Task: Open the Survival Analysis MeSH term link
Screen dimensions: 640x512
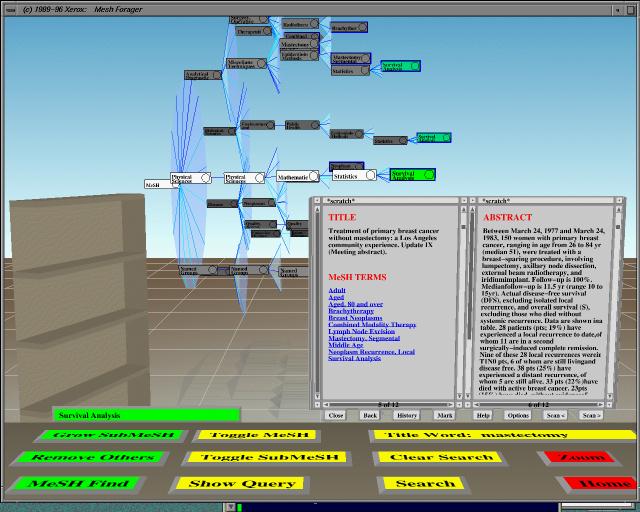Action: coord(355,358)
